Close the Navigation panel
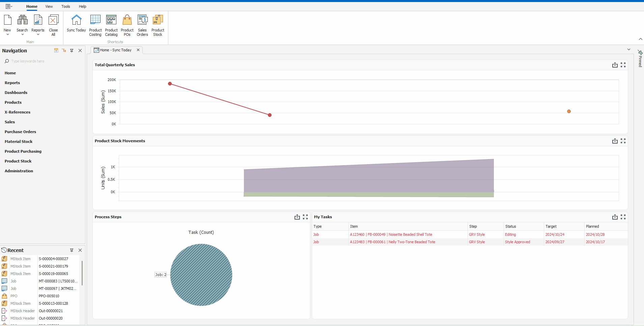 click(80, 51)
